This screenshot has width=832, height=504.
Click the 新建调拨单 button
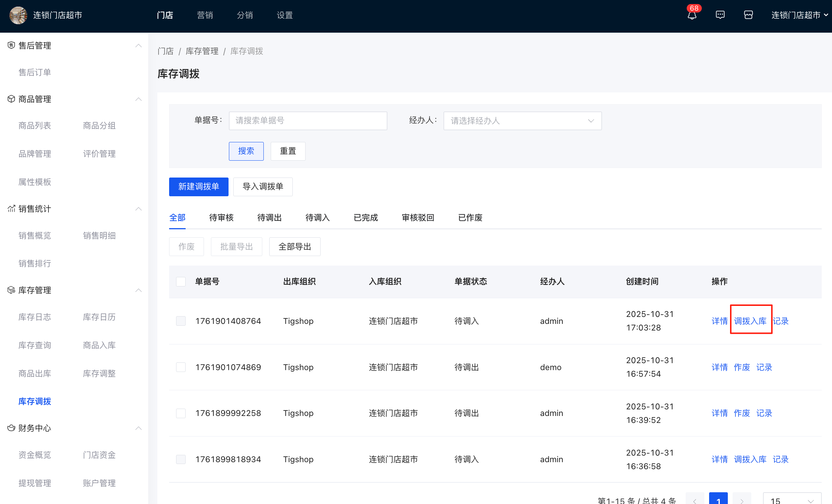point(198,187)
